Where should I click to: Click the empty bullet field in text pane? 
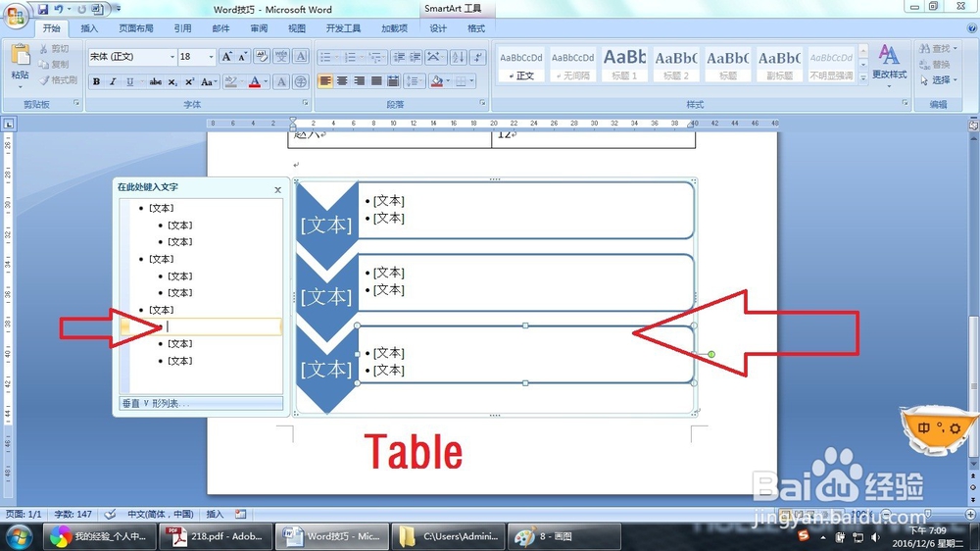[x=201, y=326]
